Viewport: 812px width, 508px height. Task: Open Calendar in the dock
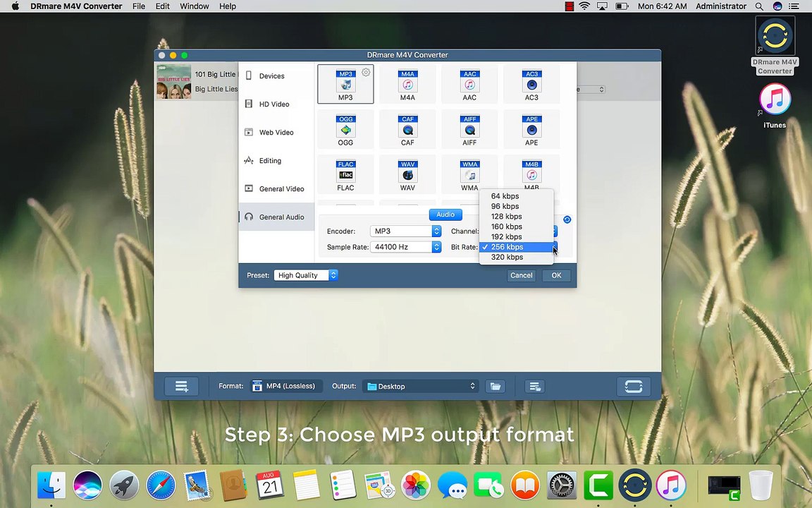point(270,485)
